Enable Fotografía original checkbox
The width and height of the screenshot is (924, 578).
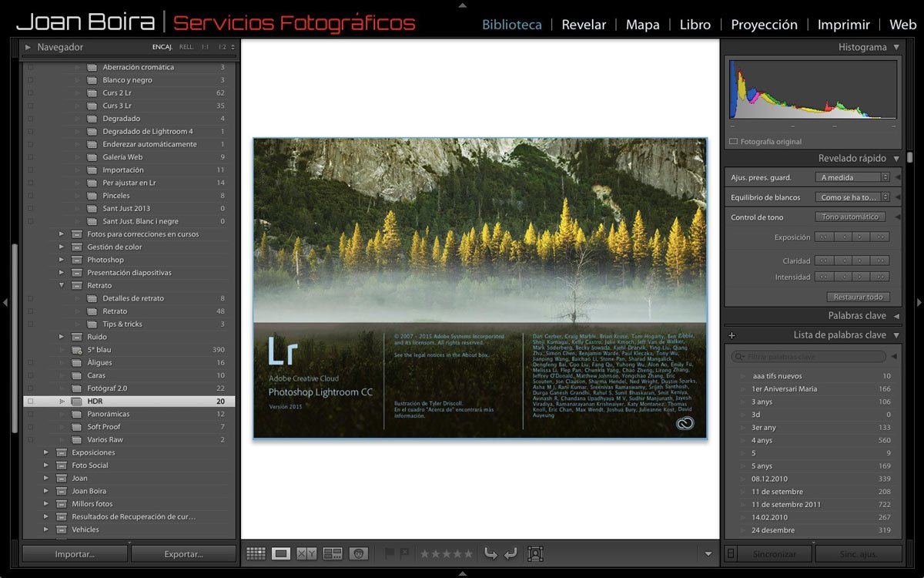[733, 142]
